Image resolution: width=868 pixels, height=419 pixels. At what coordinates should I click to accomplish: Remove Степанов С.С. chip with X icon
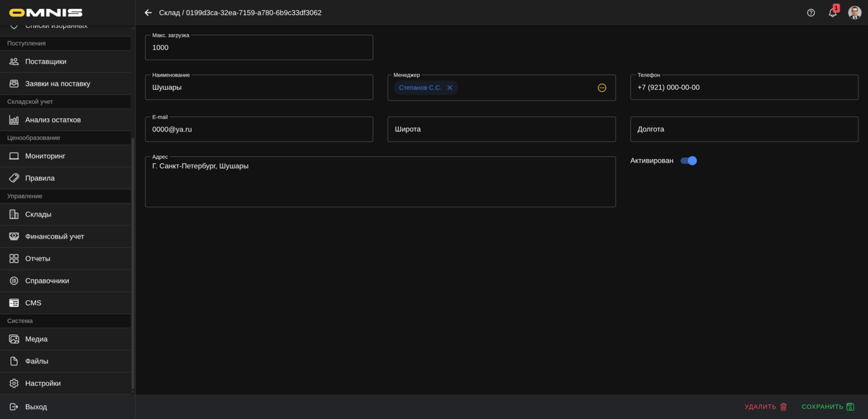coord(450,88)
